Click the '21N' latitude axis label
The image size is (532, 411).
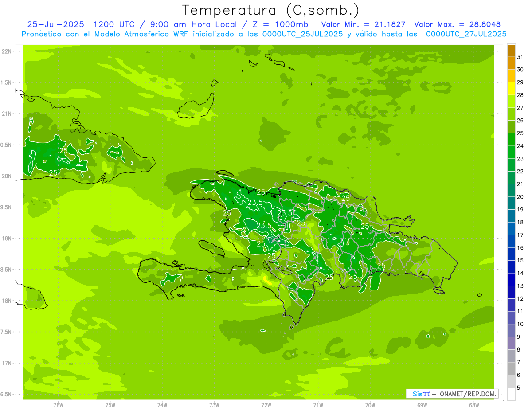(x=7, y=114)
